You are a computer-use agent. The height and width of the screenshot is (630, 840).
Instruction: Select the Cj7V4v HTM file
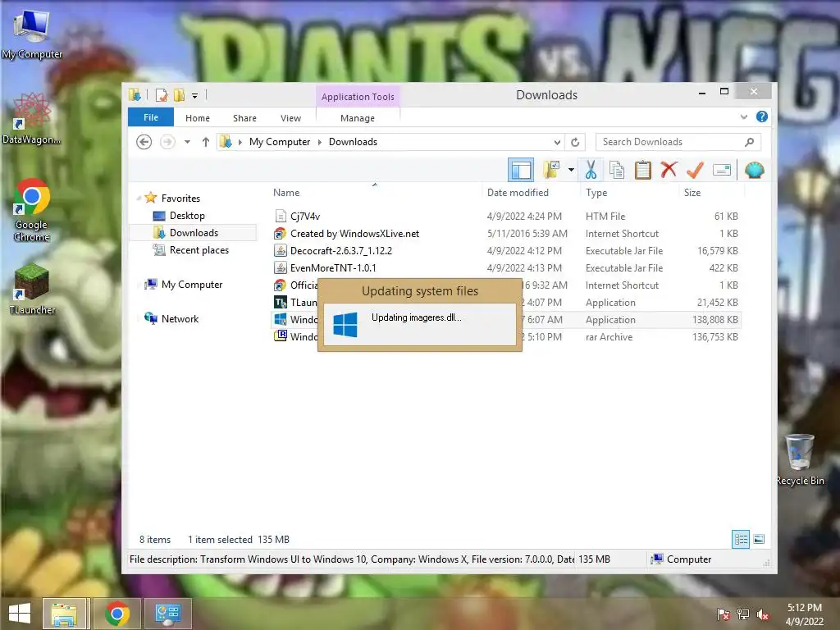pos(305,217)
